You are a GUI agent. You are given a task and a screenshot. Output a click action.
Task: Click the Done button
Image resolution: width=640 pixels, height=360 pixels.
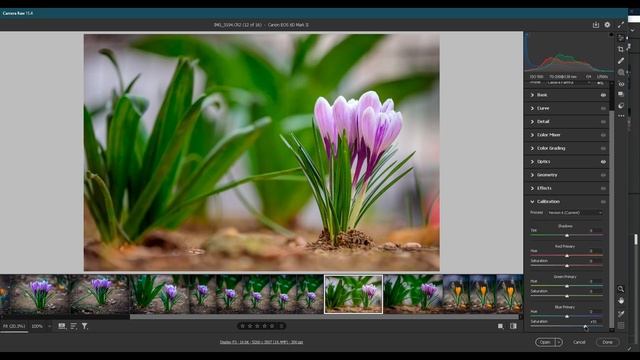607,342
